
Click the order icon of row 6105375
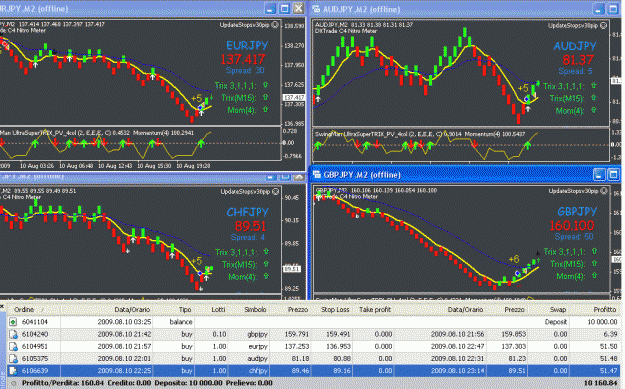pyautogui.click(x=14, y=358)
